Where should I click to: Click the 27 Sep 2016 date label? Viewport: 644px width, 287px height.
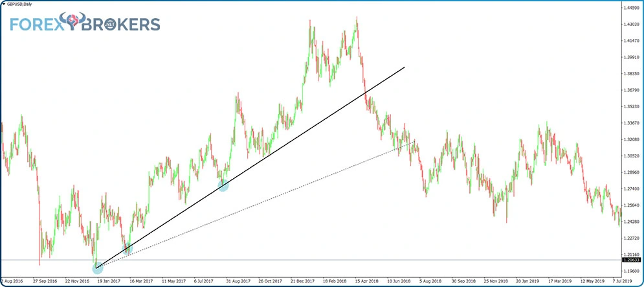pos(45,281)
